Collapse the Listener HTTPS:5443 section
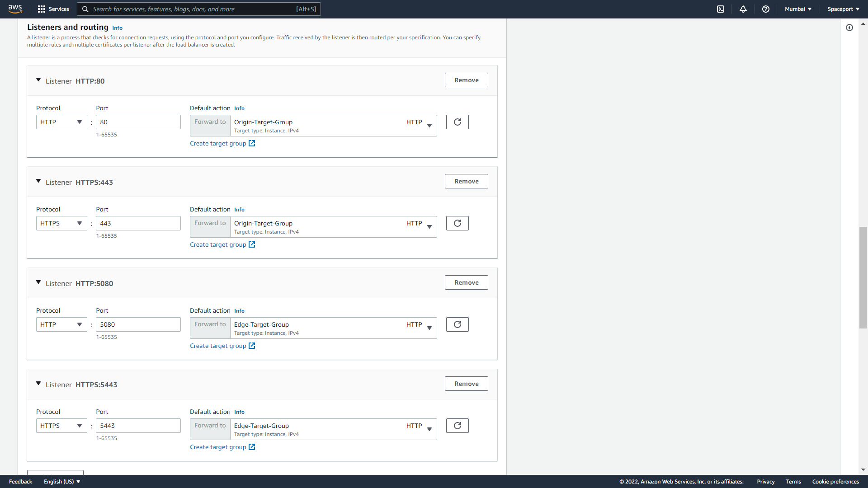The width and height of the screenshot is (868, 488). [x=38, y=384]
